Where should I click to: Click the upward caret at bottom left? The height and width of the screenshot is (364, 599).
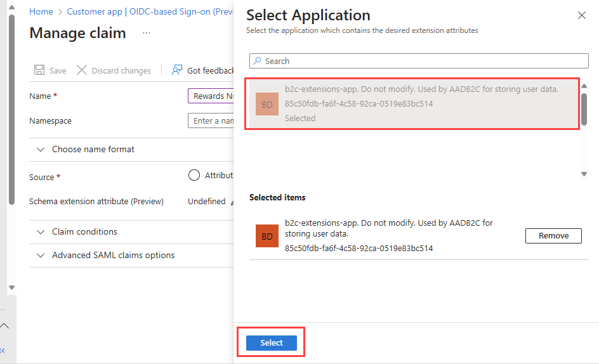pos(4,326)
